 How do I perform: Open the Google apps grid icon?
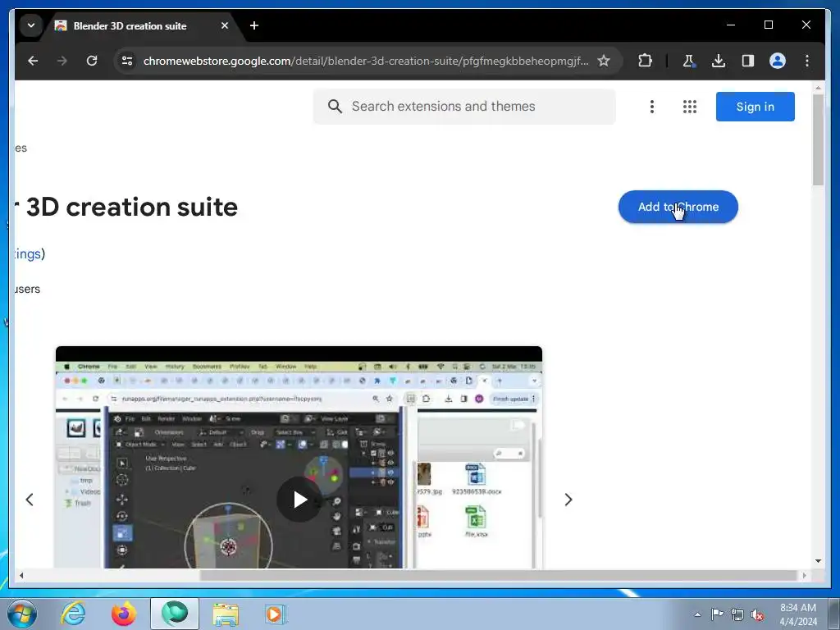pos(689,107)
